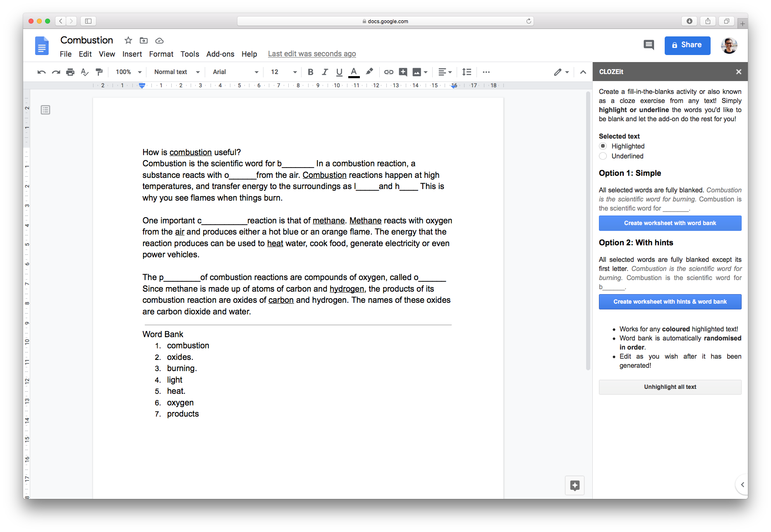Reload the page in the address bar
Image resolution: width=771 pixels, height=532 pixels.
point(529,21)
